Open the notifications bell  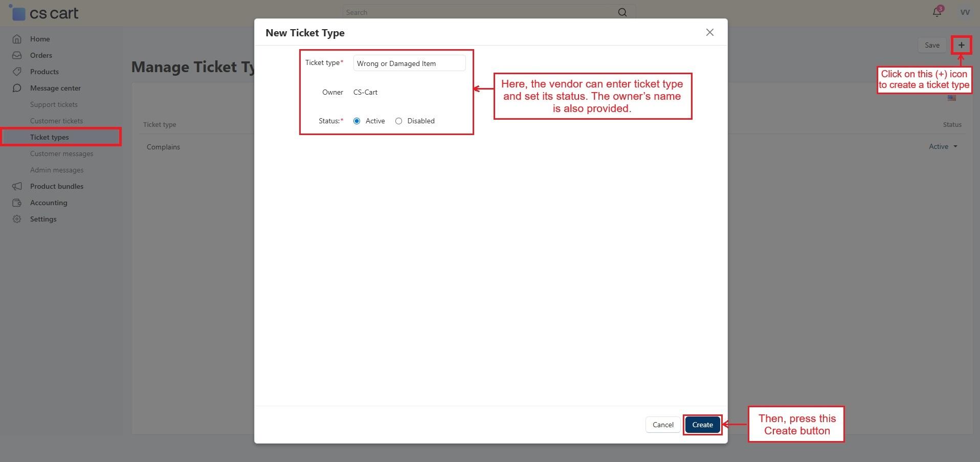(x=937, y=12)
